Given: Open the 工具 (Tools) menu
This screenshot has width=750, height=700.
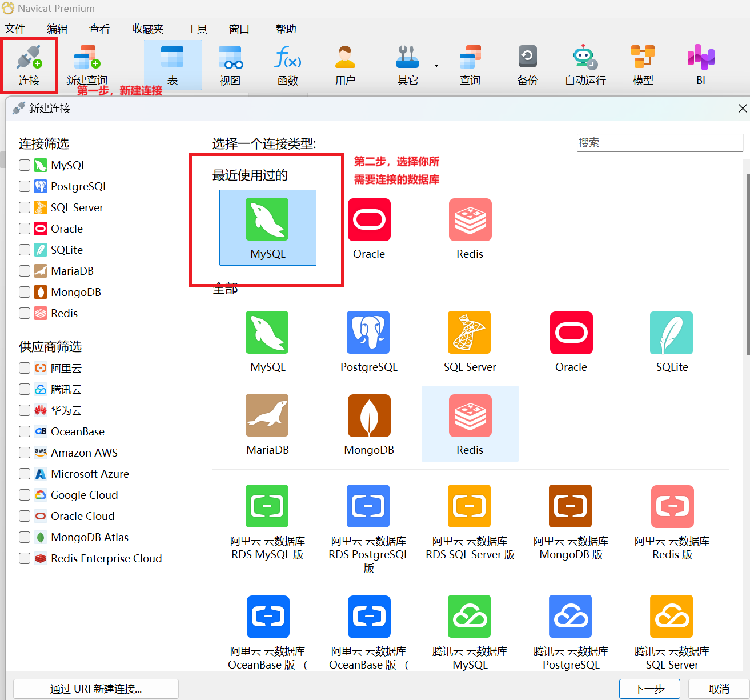Looking at the screenshot, I should (197, 29).
